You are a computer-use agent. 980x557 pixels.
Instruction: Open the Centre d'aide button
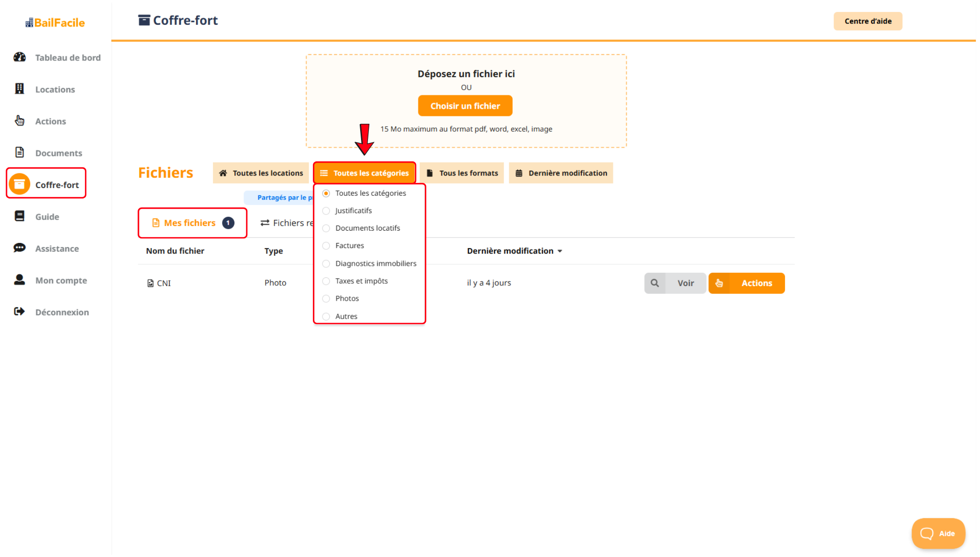868,21
